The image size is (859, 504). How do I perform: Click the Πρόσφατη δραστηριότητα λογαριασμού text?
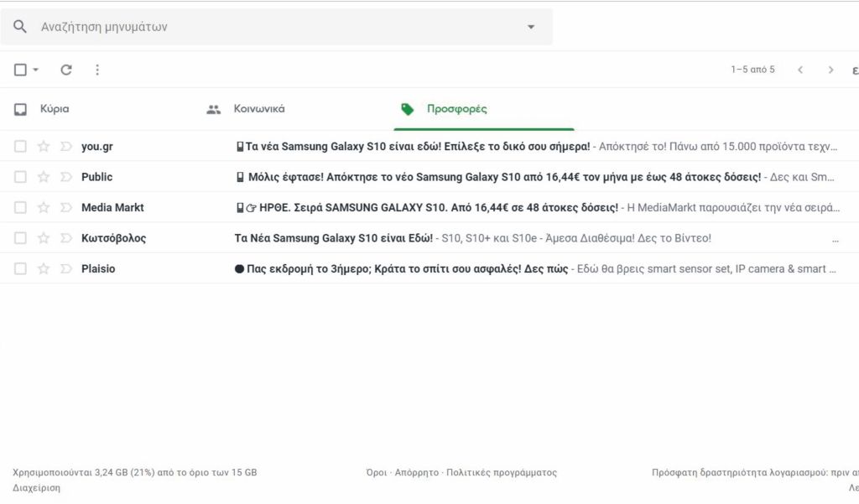(756, 472)
